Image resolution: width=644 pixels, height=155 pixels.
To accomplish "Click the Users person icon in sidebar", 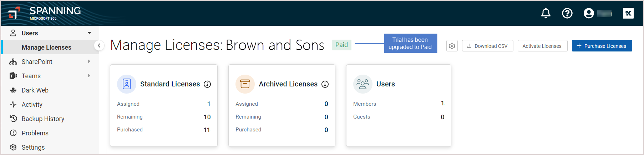I will [13, 33].
